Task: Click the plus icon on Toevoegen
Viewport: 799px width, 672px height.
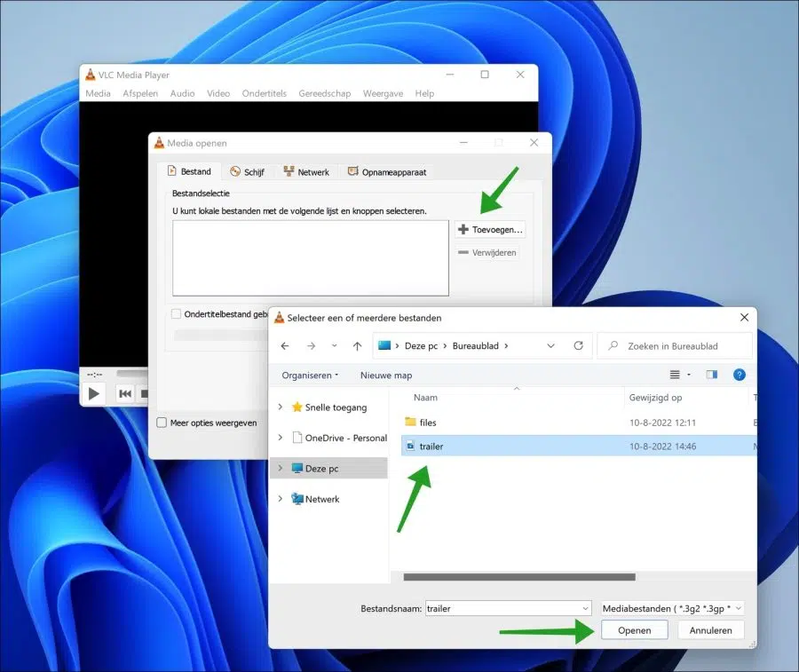Action: 463,229
